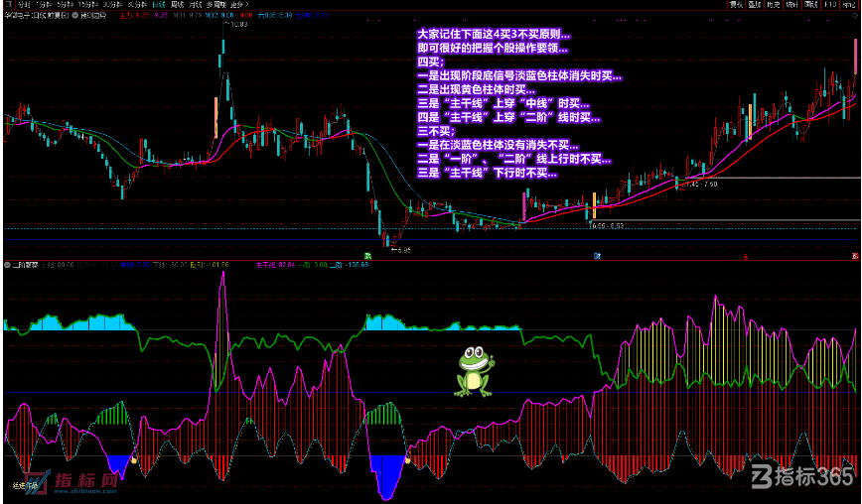Expand the 更多 periods list
Image resolution: width=862 pixels, height=504 pixels.
click(239, 4)
